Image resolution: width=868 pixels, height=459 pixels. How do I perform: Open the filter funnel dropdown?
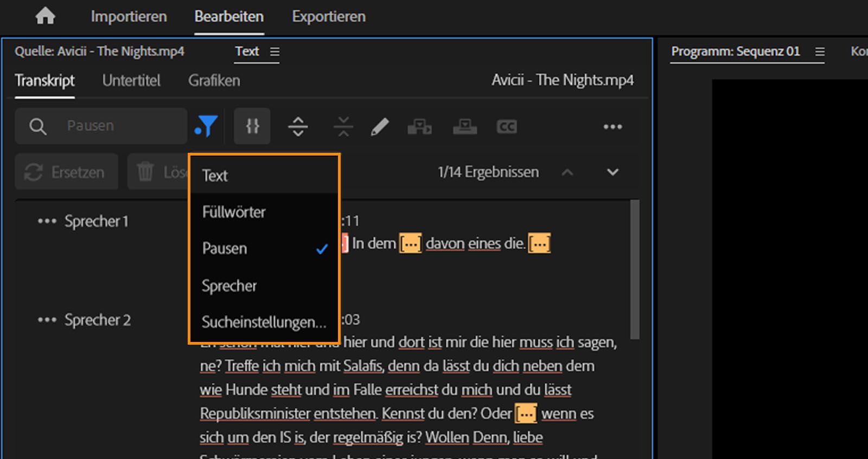[x=206, y=126]
